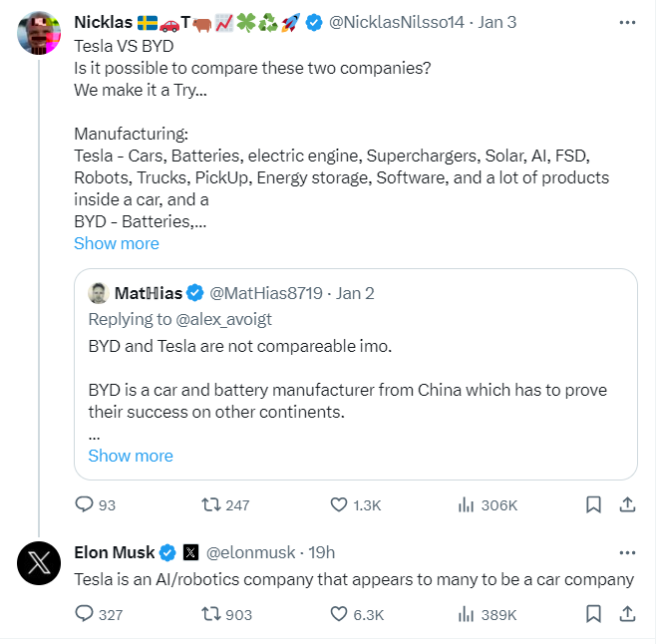The width and height of the screenshot is (656, 644).
Task: View analytics for post with 389K views
Action: tap(466, 614)
